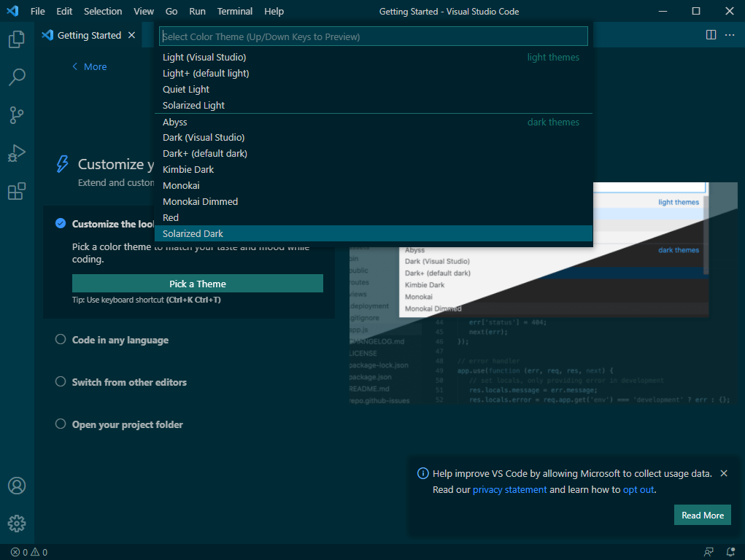Toggle the completed Customize the look step
745x560 pixels.
61,223
